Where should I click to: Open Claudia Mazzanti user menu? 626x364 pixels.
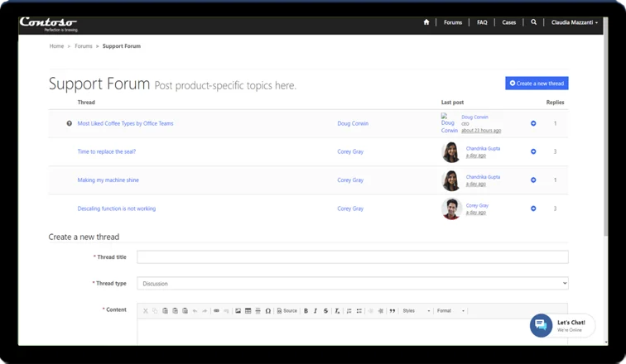[575, 22]
